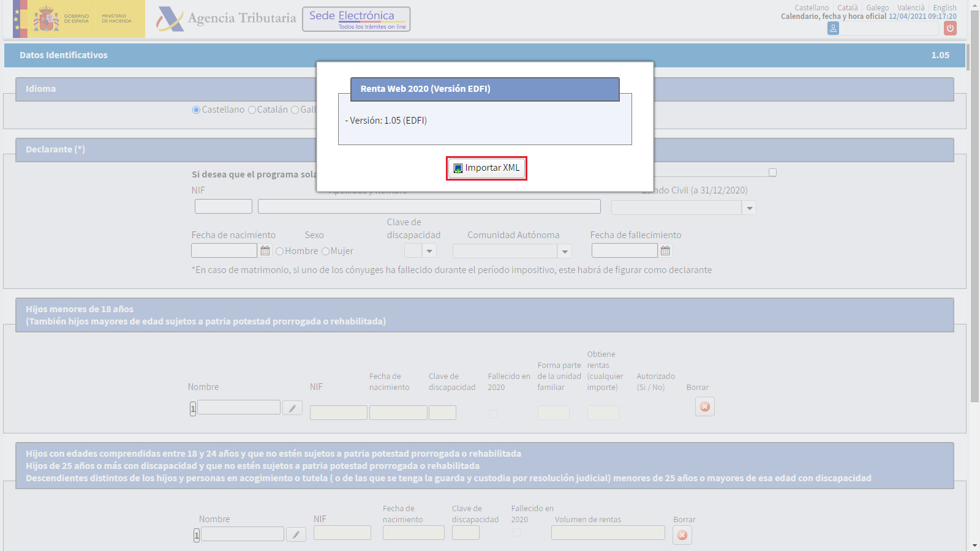Click Fecha de nacimiento date field
The width and height of the screenshot is (980, 551).
[224, 250]
